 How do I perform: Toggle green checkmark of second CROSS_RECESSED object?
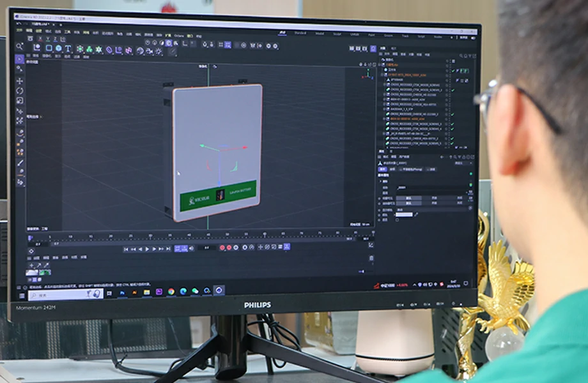coord(453,90)
